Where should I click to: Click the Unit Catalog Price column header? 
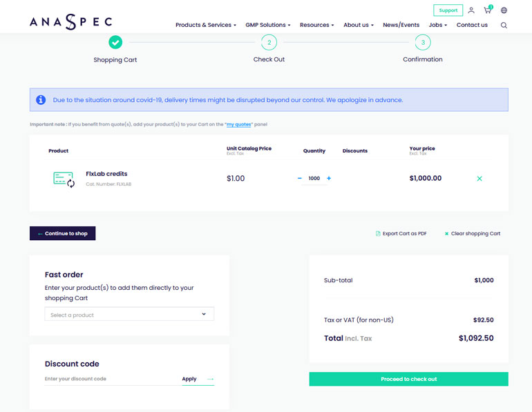(249, 148)
